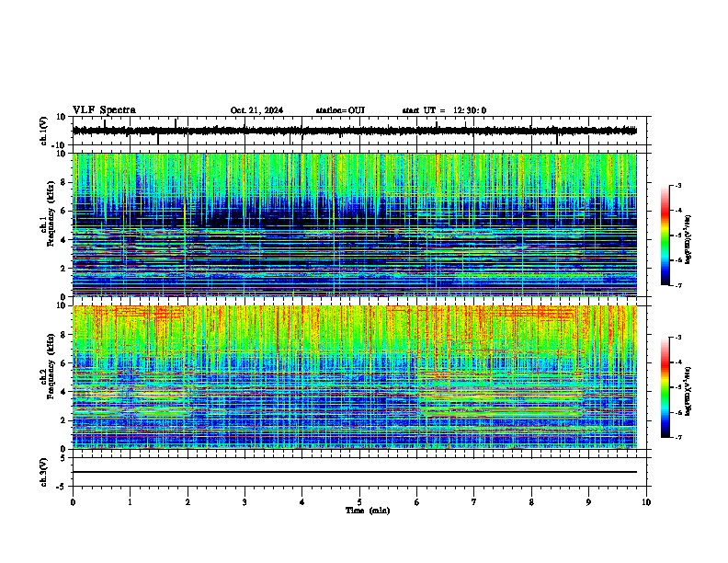Click the "Time (min)" x-axis label
The height and width of the screenshot is (563, 728).
coord(368,511)
